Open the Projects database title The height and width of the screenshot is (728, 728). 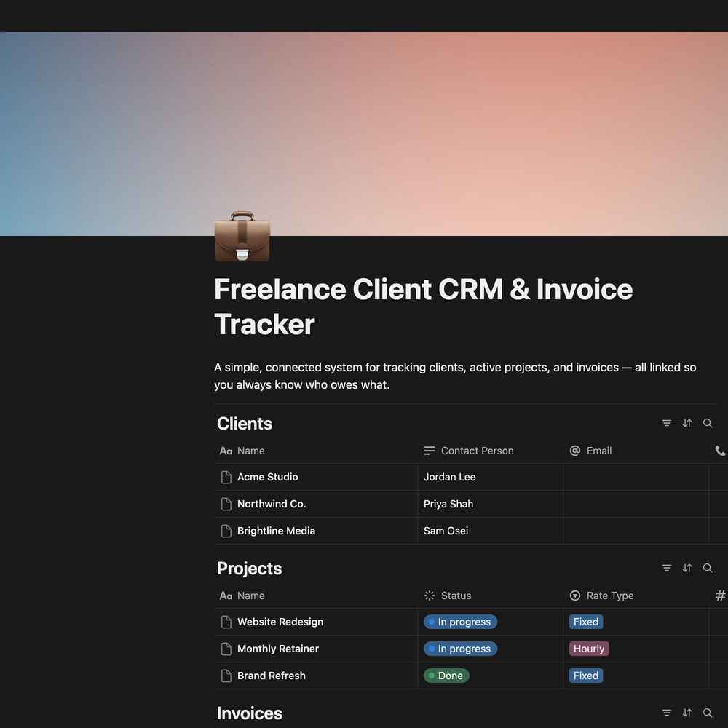pyautogui.click(x=249, y=569)
